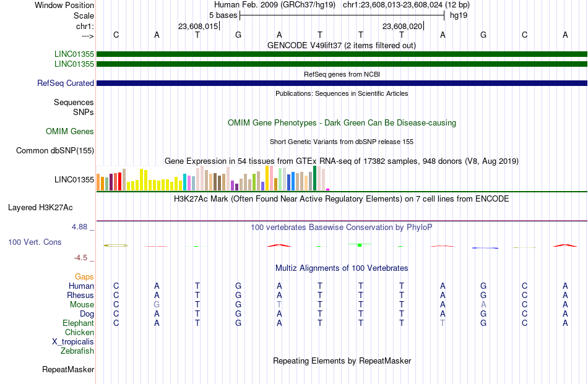Click the 4.88 PhyloP upper scale value

coord(79,227)
